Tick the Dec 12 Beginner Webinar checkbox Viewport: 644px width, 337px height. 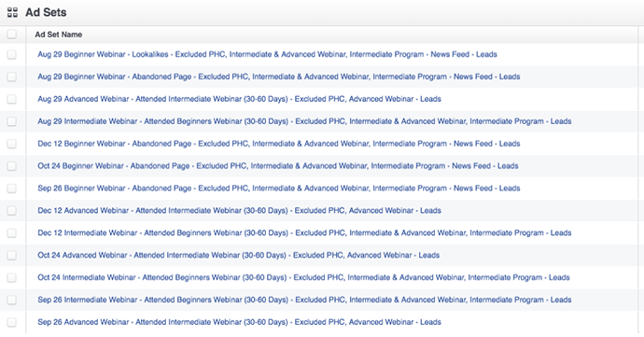pyautogui.click(x=12, y=144)
